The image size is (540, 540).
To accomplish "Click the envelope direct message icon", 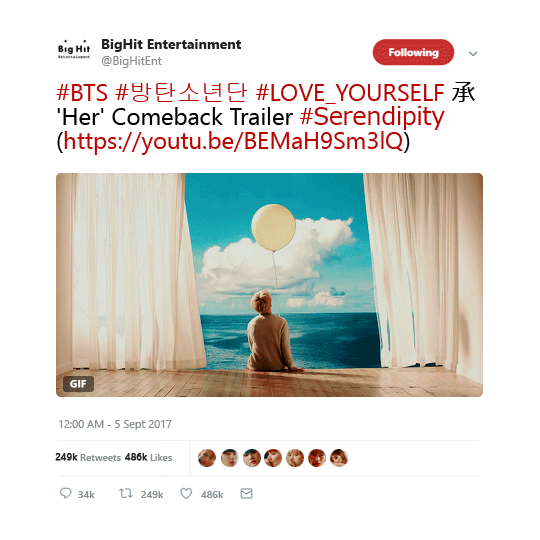I will (246, 494).
